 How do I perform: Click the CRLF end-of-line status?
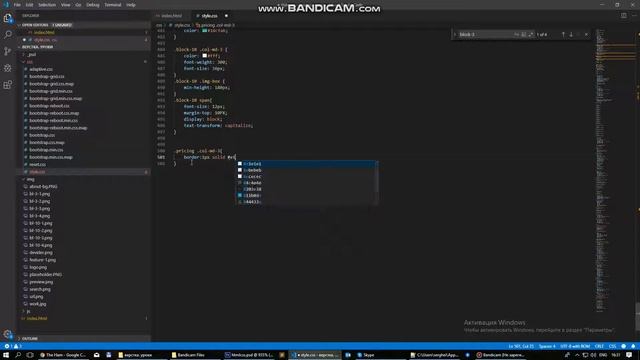pos(599,346)
